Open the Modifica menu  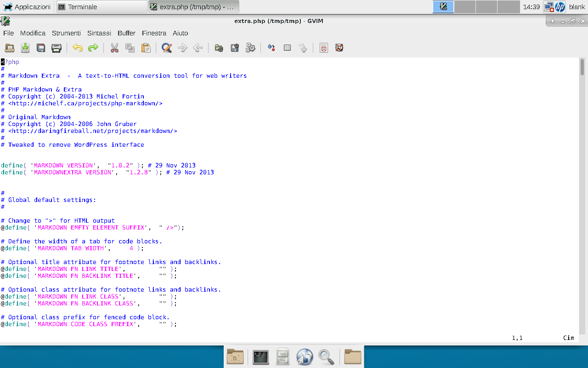coord(33,33)
